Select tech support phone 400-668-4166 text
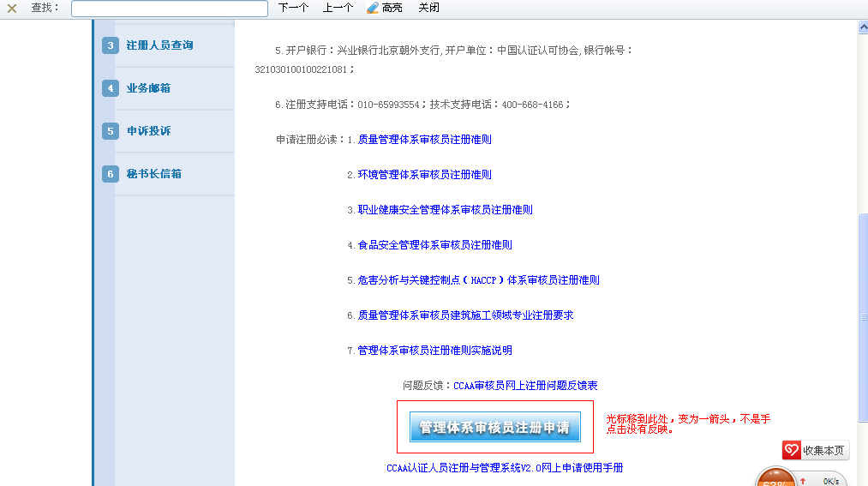The height and width of the screenshot is (486, 868). 532,105
